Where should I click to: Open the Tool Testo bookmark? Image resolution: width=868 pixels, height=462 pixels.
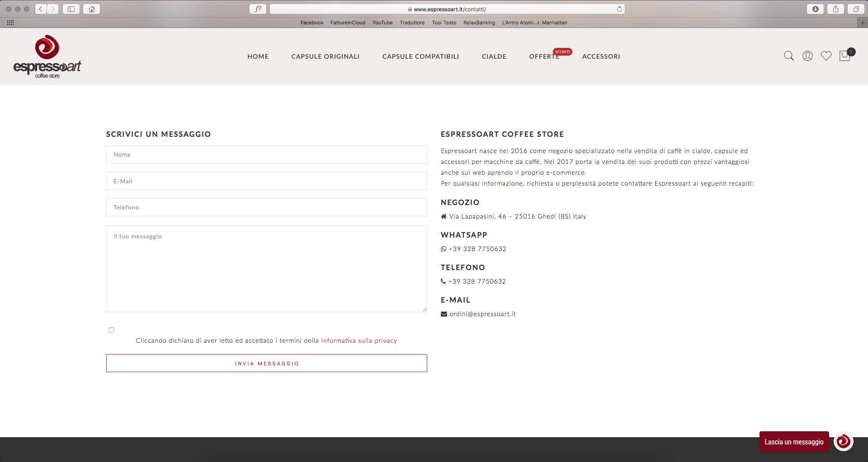pos(444,23)
